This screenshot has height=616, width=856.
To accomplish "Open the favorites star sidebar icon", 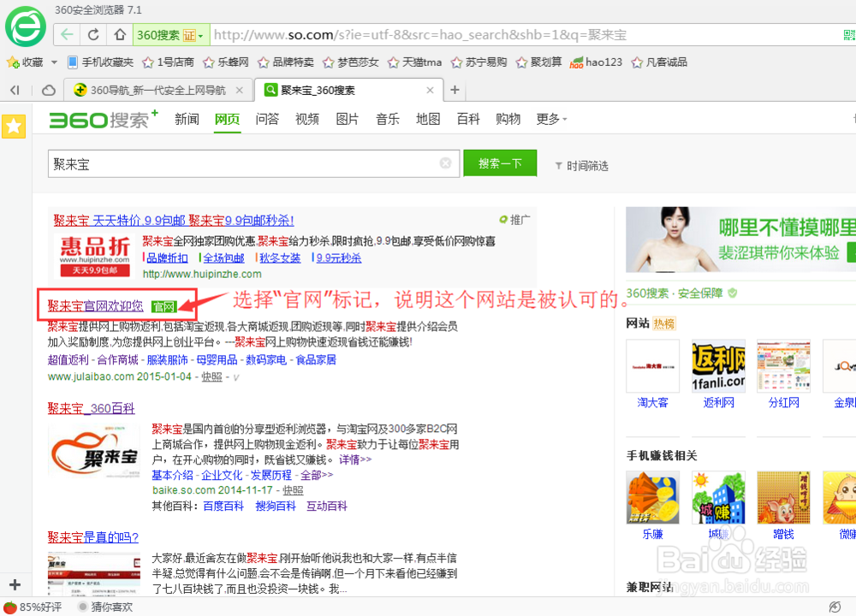I will click(14, 126).
